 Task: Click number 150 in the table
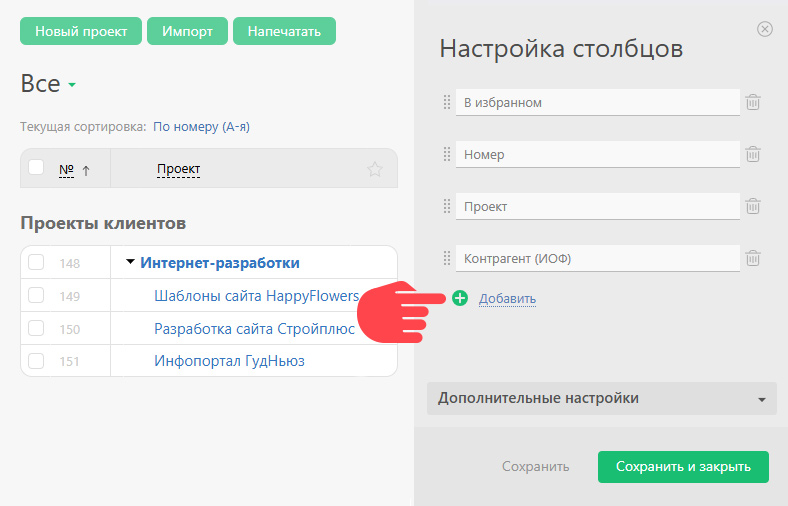point(69,330)
